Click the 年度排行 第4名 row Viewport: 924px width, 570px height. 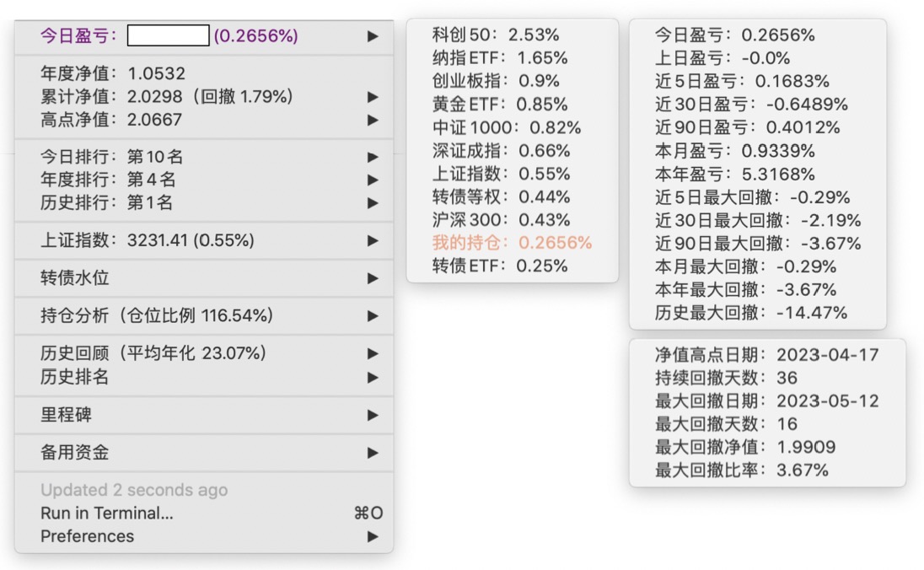point(108,180)
